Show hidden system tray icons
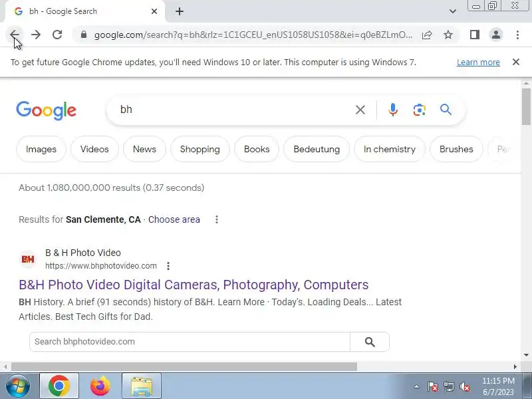The height and width of the screenshot is (399, 532). coord(417,386)
